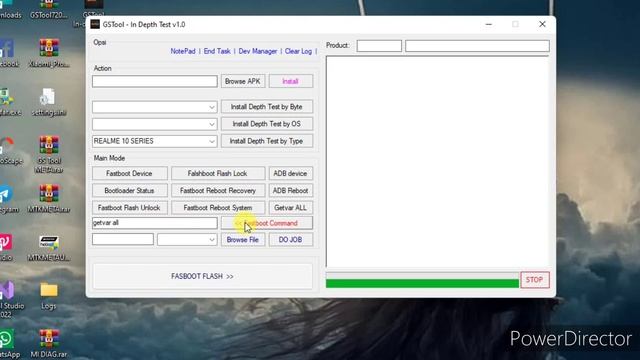Viewport: 640px width, 360px height.
Task: Expand the Depth Test by OS dropdown
Action: tap(212, 124)
